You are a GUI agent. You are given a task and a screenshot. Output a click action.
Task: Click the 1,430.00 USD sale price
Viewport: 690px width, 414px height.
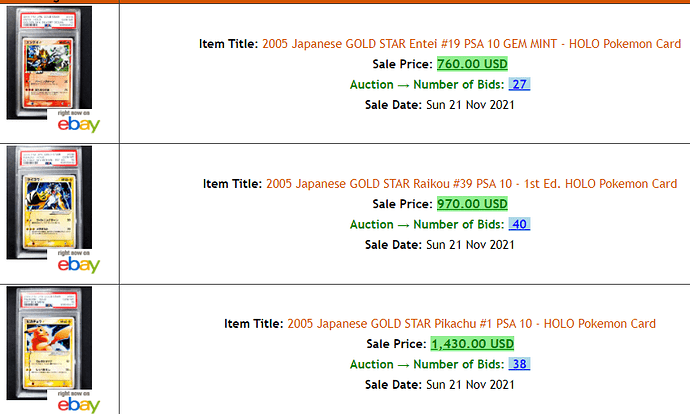472,344
